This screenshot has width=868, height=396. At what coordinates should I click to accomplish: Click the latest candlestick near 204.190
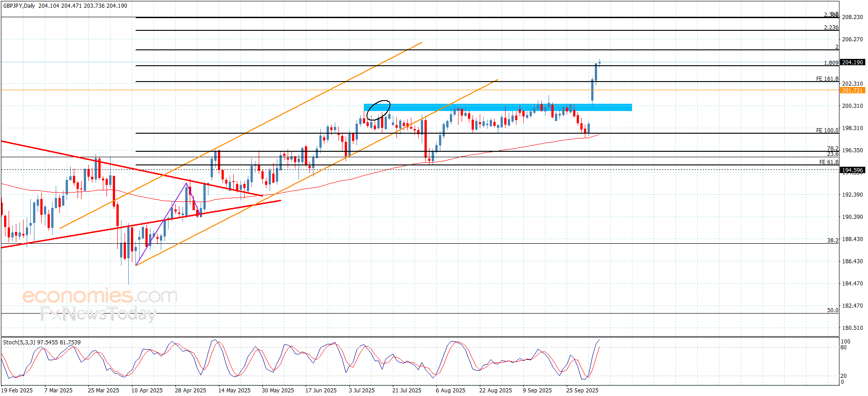click(x=599, y=63)
